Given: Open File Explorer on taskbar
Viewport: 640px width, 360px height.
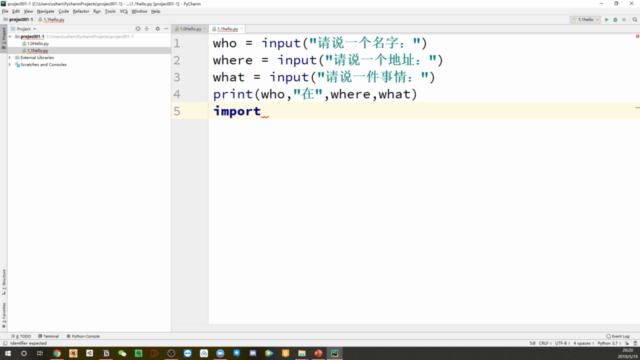Looking at the screenshot, I should 302,353.
